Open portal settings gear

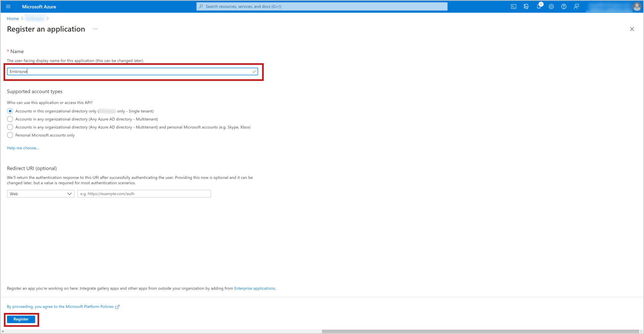pos(551,6)
